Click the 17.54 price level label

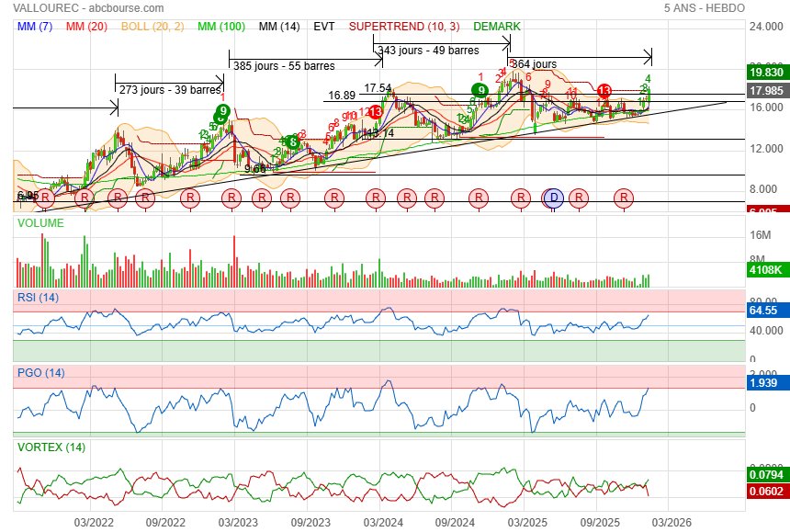[x=378, y=88]
